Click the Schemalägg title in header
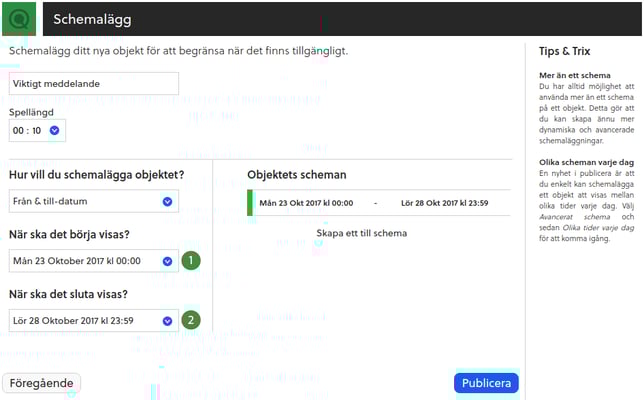Image resolution: width=644 pixels, height=400 pixels. 91,19
